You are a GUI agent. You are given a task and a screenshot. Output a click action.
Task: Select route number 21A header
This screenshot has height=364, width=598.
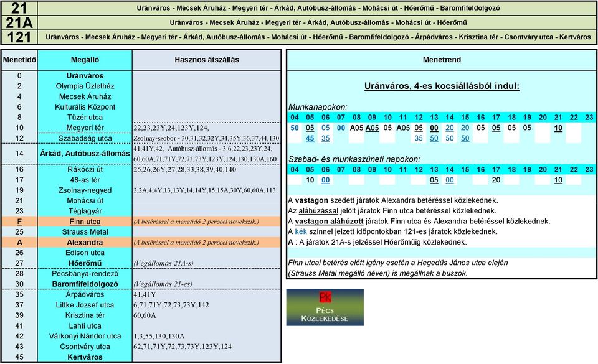(x=19, y=23)
